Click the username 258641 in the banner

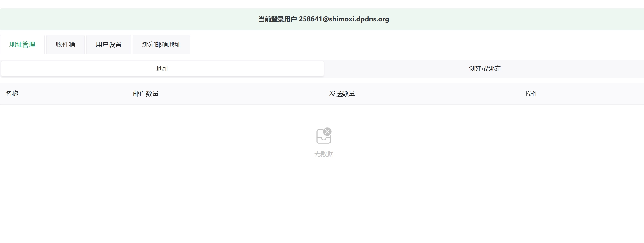[x=310, y=19]
